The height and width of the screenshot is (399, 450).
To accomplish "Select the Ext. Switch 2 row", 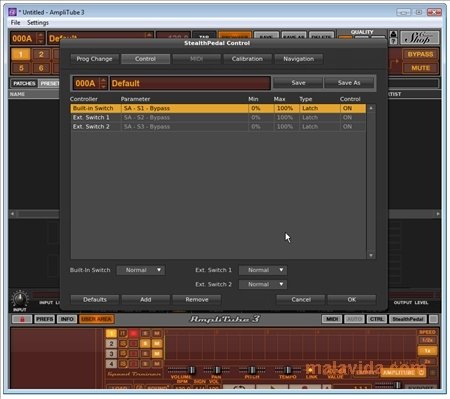I will (218, 127).
